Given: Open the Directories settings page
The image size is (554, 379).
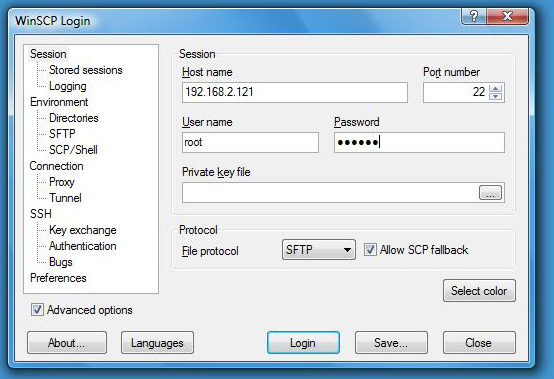Looking at the screenshot, I should coord(73,118).
